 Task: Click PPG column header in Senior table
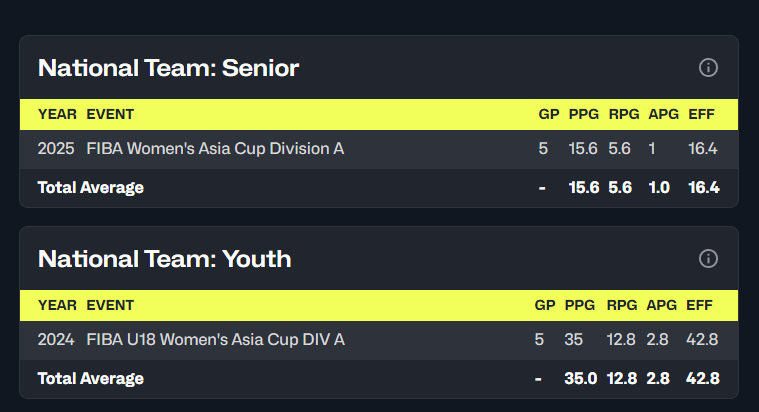click(x=583, y=114)
